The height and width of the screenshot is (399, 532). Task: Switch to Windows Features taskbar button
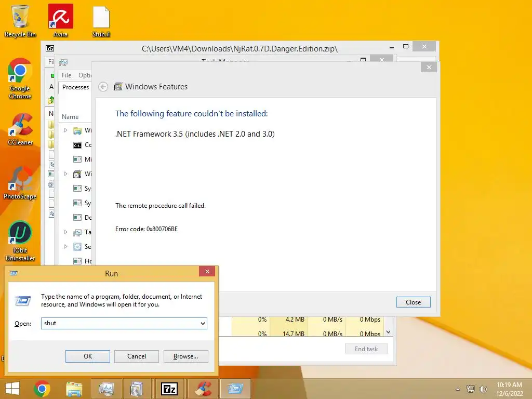137,389
